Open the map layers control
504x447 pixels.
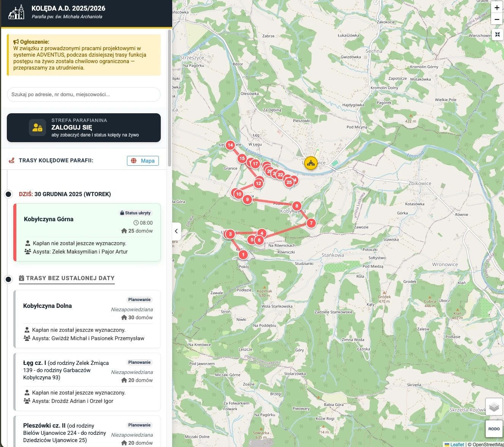(x=494, y=407)
